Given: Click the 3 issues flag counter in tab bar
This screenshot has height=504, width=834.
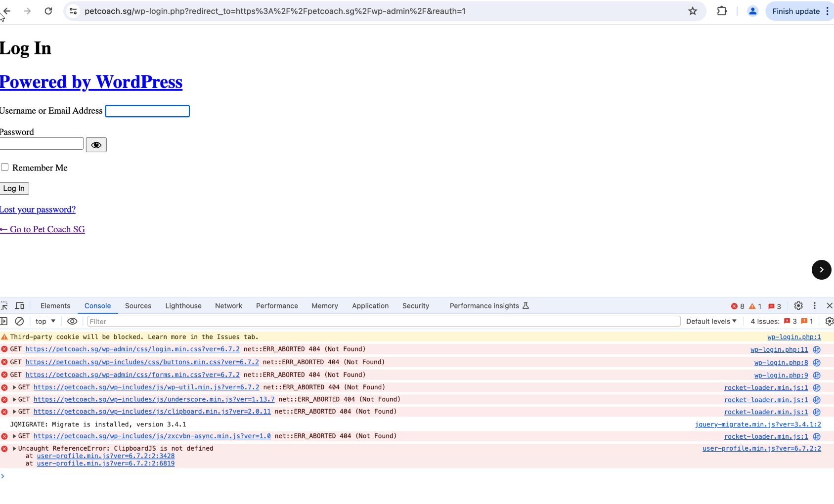Looking at the screenshot, I should [x=775, y=306].
